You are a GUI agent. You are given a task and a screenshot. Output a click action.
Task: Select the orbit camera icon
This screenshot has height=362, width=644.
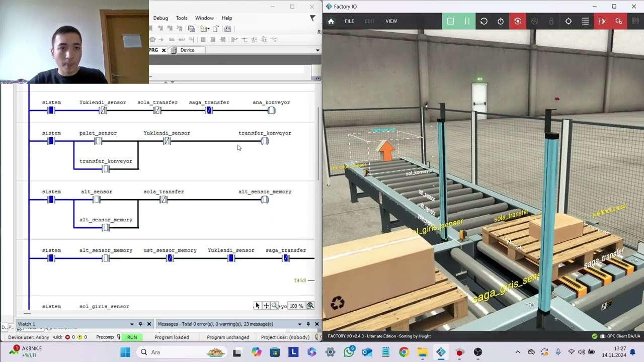coord(535,21)
